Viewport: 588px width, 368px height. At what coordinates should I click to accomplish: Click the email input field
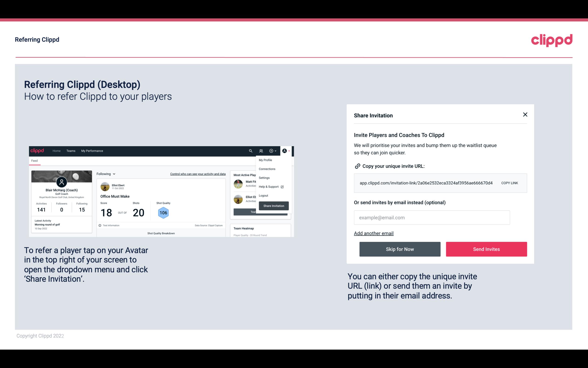(x=431, y=217)
